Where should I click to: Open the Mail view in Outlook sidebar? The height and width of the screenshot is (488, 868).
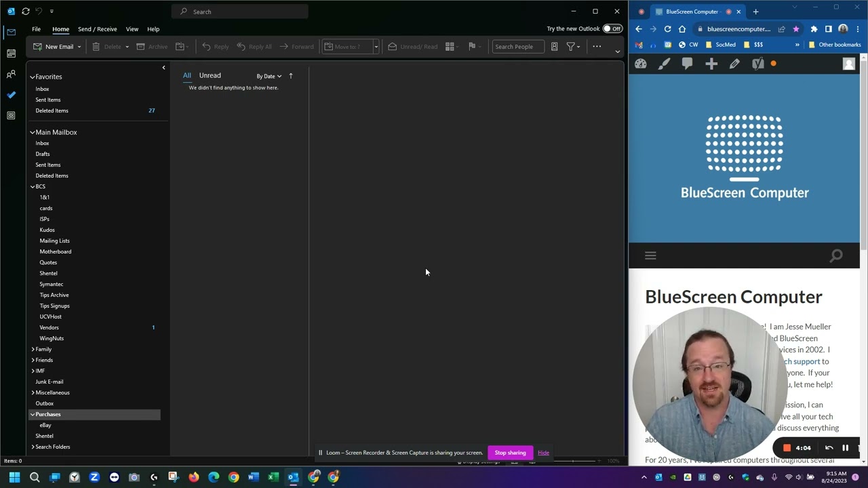point(11,33)
